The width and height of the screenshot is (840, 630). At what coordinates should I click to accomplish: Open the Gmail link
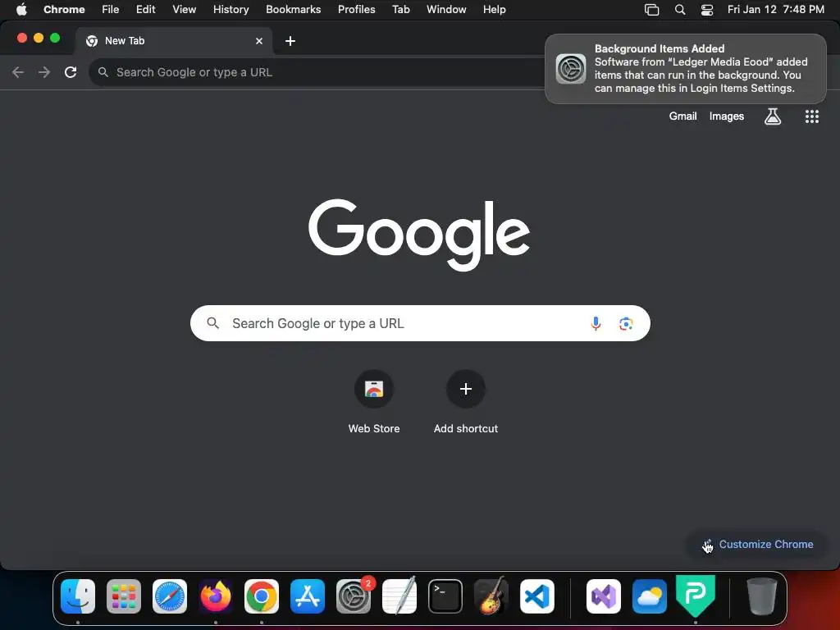point(683,116)
